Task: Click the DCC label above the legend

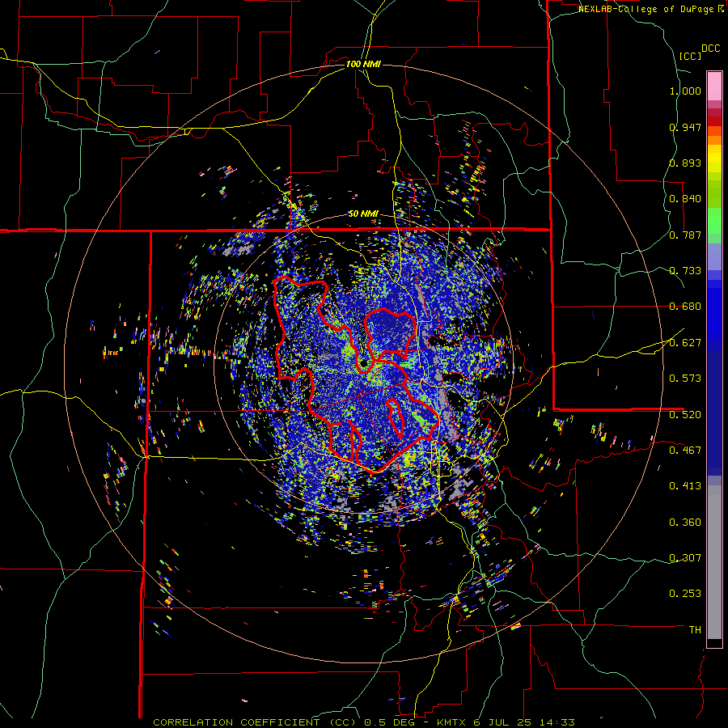Action: (x=710, y=49)
